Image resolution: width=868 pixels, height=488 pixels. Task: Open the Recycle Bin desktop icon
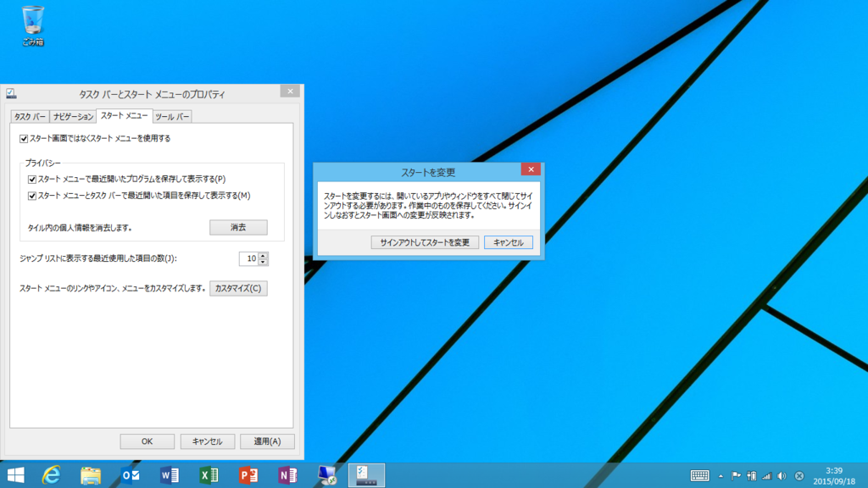coord(33,25)
